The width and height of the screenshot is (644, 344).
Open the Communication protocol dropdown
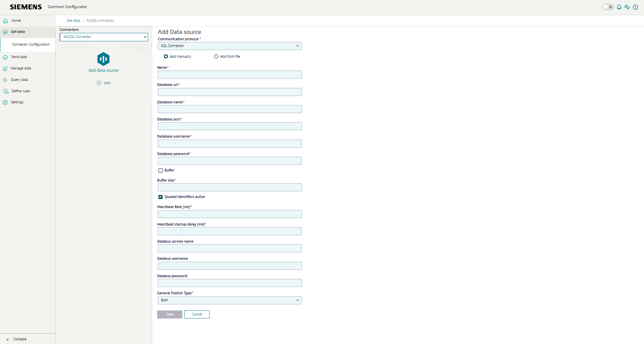229,46
